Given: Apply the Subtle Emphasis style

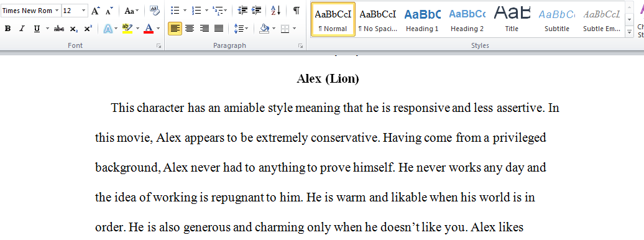Looking at the screenshot, I should click(x=602, y=19).
